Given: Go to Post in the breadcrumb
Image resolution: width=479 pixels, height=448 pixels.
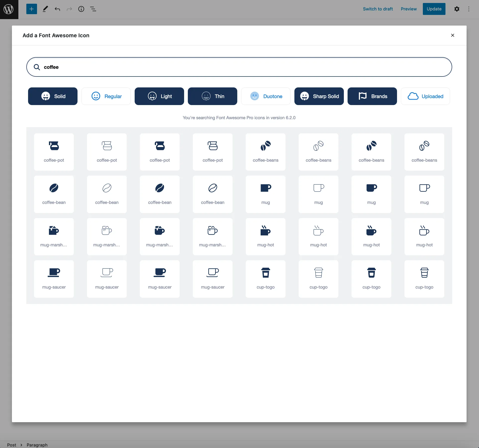Looking at the screenshot, I should click(11, 445).
